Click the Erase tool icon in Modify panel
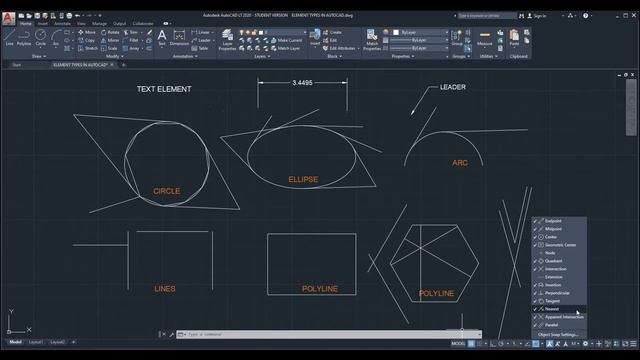 150,32
